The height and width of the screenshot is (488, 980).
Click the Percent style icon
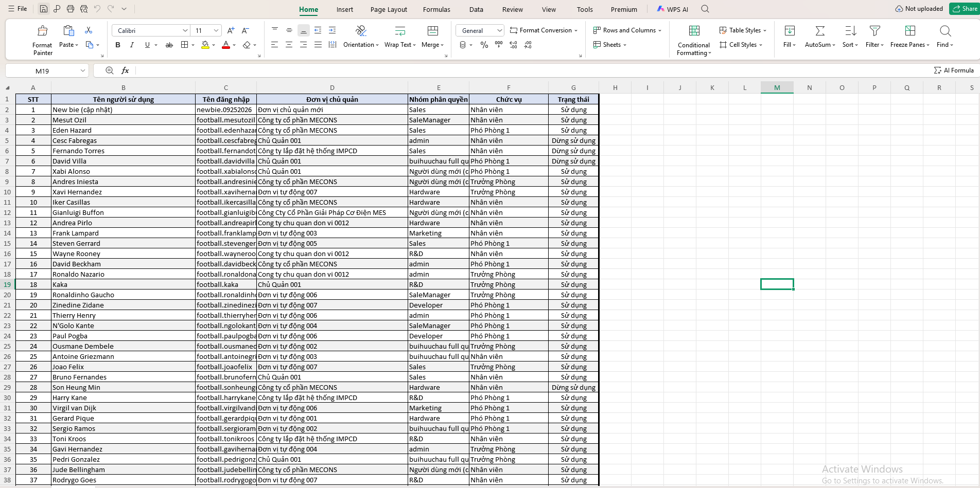click(484, 45)
